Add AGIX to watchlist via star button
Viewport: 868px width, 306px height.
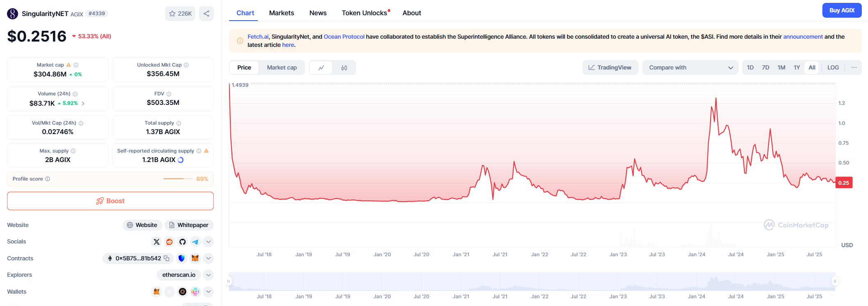(x=180, y=14)
